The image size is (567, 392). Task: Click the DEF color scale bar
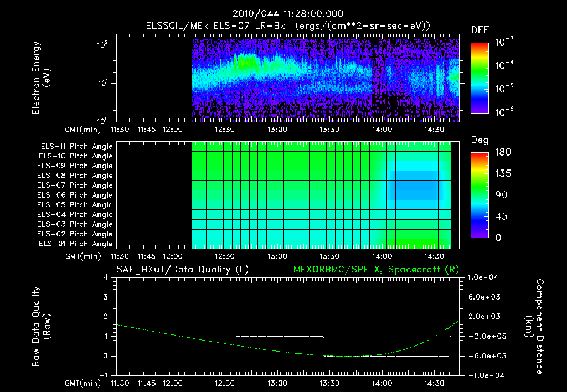(x=480, y=78)
